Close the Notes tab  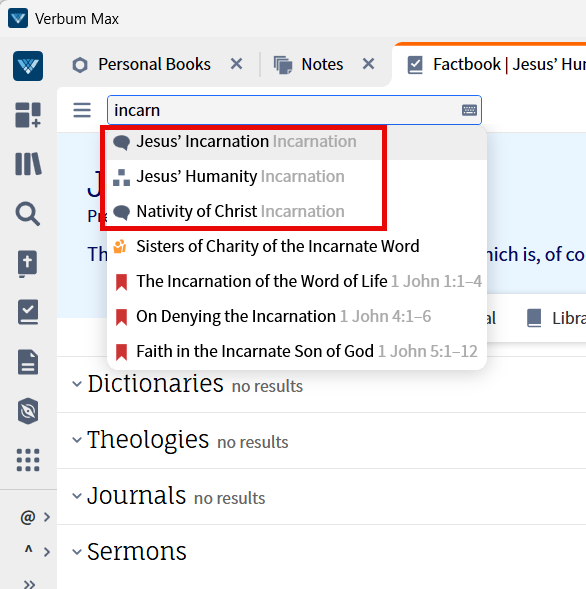(x=369, y=64)
